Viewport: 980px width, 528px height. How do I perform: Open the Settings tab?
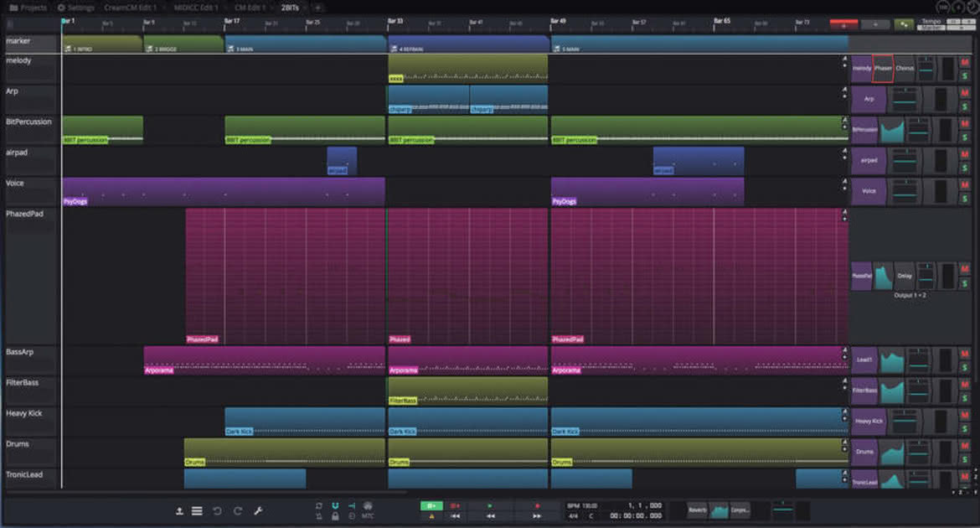(x=75, y=8)
